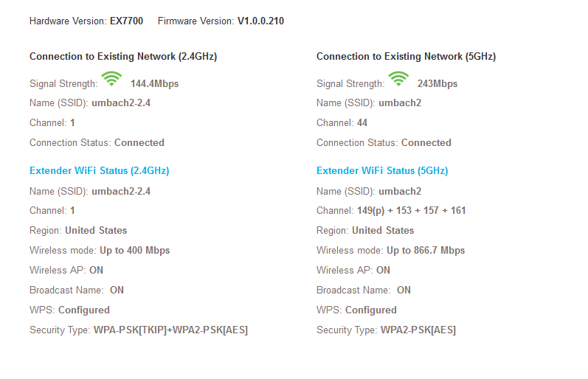The height and width of the screenshot is (379, 588).
Task: Click the 5GHz Connection Status Connected text
Action: (426, 143)
